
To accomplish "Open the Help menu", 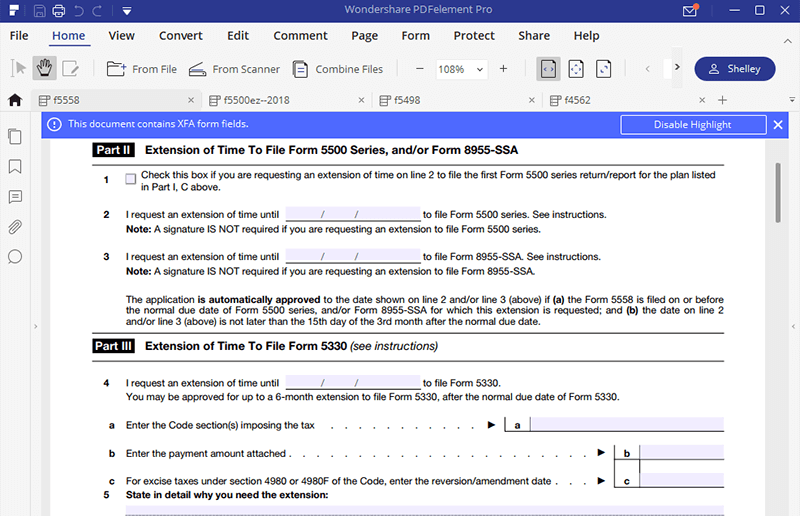I will (586, 36).
